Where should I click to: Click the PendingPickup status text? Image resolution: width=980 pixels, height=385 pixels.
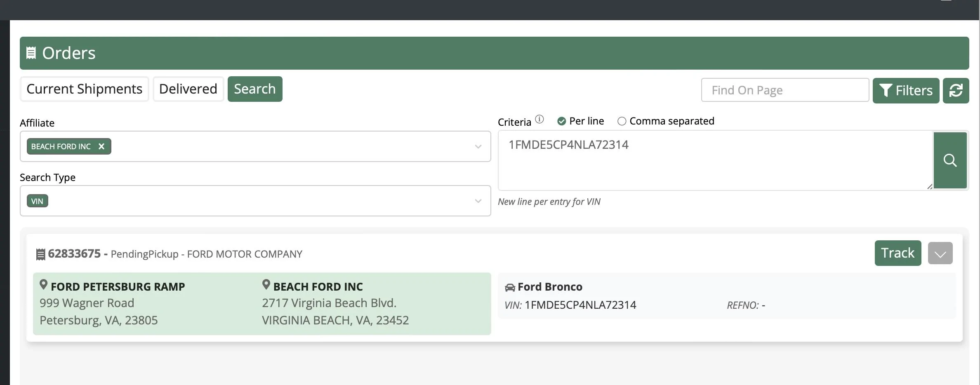[144, 254]
